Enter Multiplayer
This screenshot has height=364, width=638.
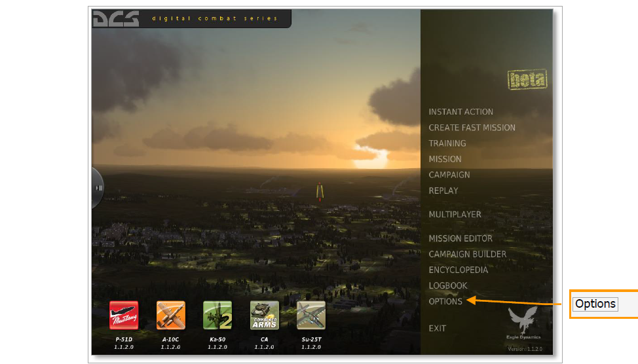point(455,214)
